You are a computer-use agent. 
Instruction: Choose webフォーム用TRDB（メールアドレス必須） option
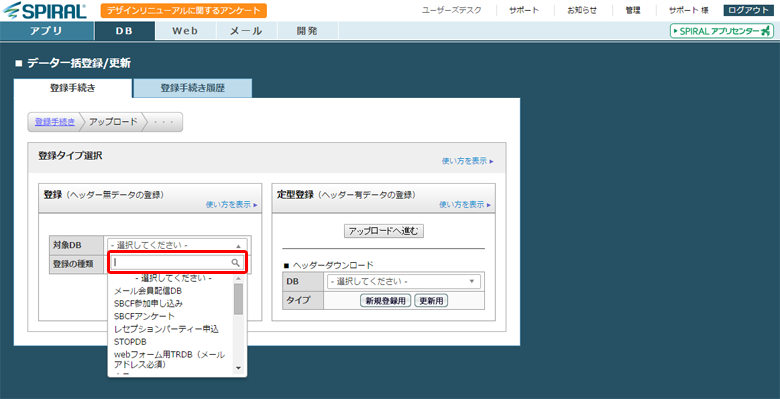[x=169, y=359]
